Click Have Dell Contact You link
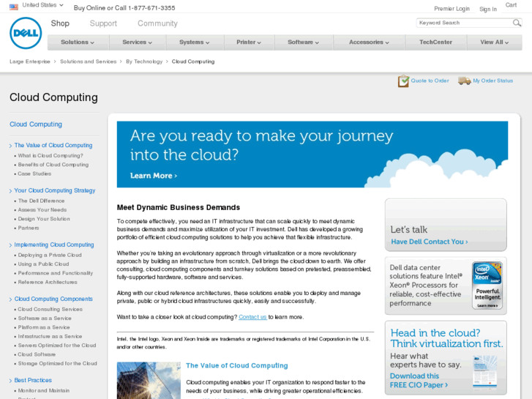This screenshot has width=532, height=399. point(430,242)
